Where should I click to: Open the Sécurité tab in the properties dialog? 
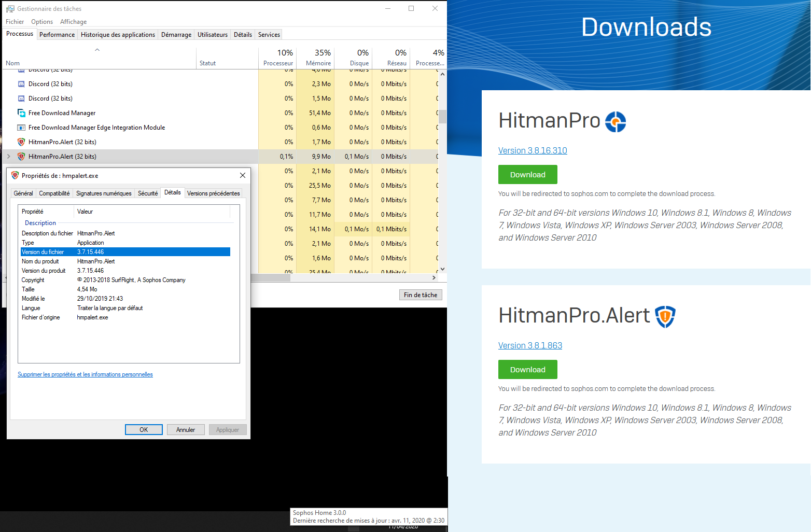pyautogui.click(x=148, y=193)
